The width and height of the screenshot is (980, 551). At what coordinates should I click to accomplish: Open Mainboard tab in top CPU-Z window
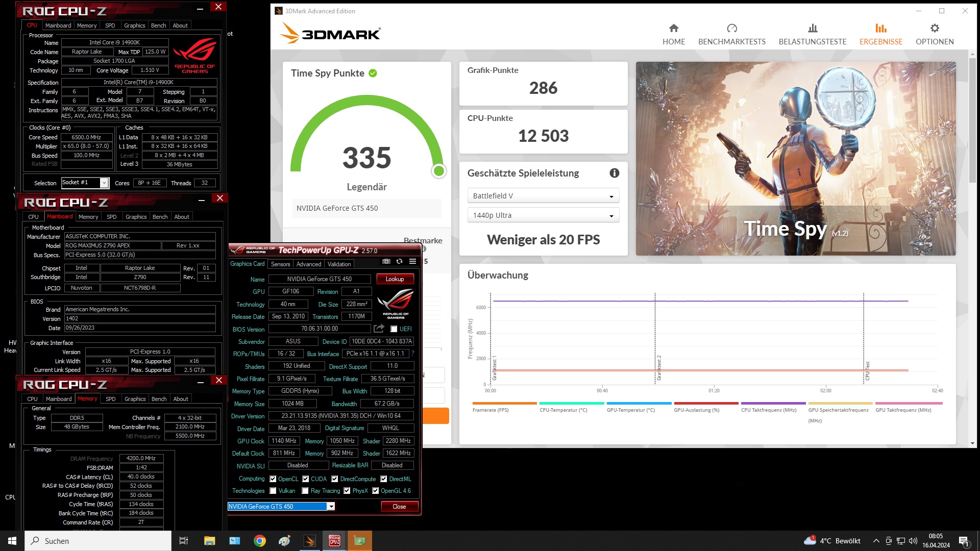pos(58,26)
